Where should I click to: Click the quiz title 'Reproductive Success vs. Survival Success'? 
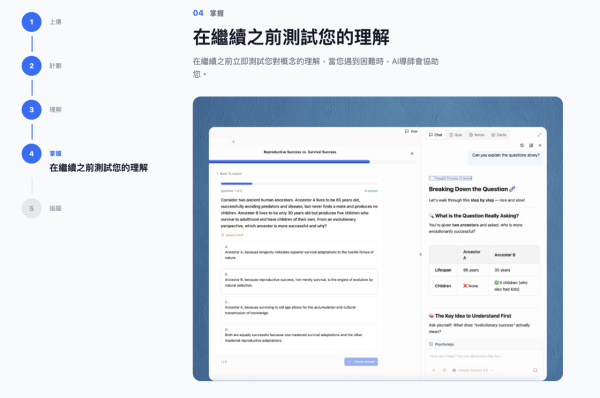(x=300, y=152)
